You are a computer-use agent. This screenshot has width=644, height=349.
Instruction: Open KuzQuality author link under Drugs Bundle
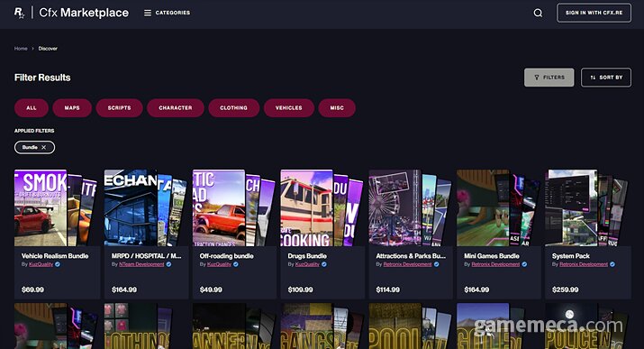tap(307, 264)
